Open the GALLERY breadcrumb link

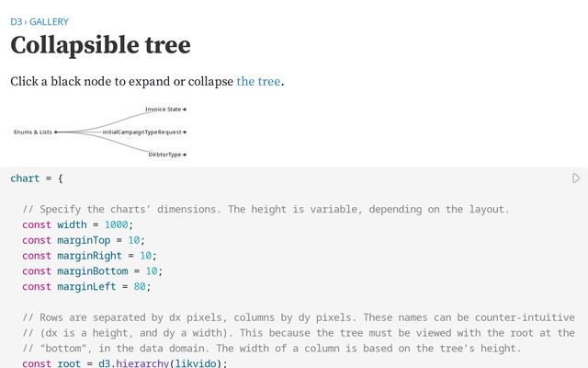(x=49, y=22)
